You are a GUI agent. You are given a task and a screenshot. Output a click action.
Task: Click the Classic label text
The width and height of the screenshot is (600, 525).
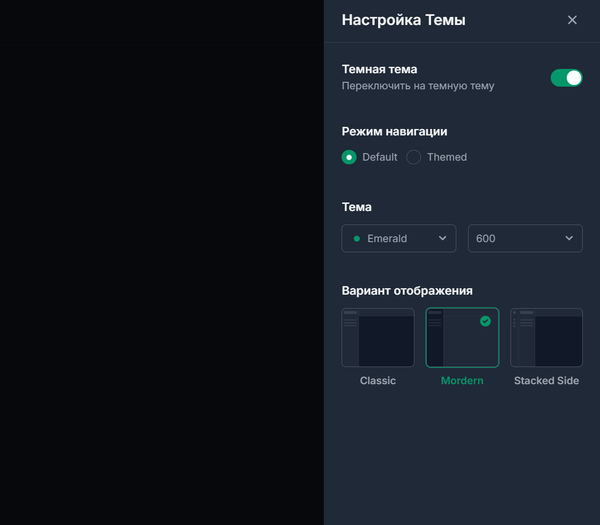(x=378, y=381)
